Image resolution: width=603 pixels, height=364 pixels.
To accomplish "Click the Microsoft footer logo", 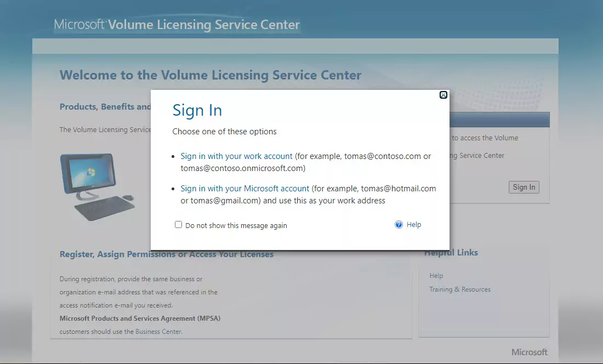I will tap(529, 352).
